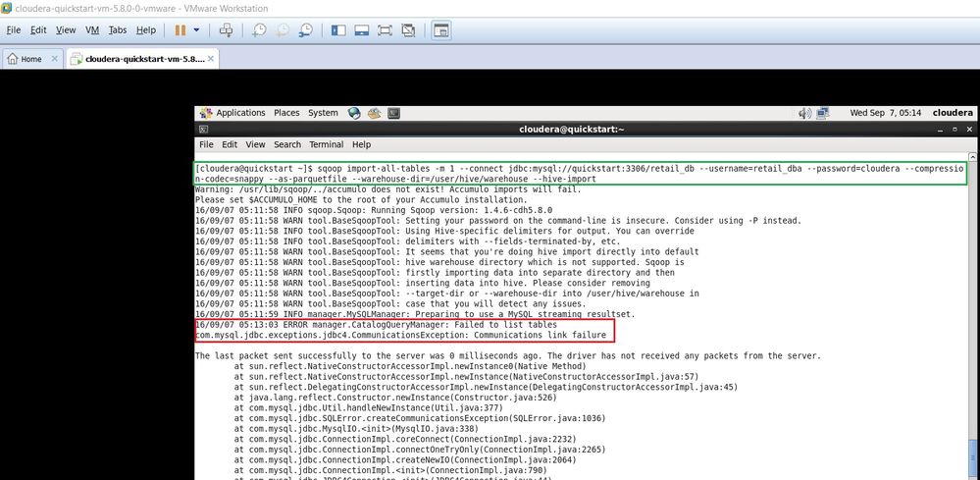Maximize the cloudera@quickstart terminal window
Viewport: 980px width, 480px height.
tap(954, 130)
